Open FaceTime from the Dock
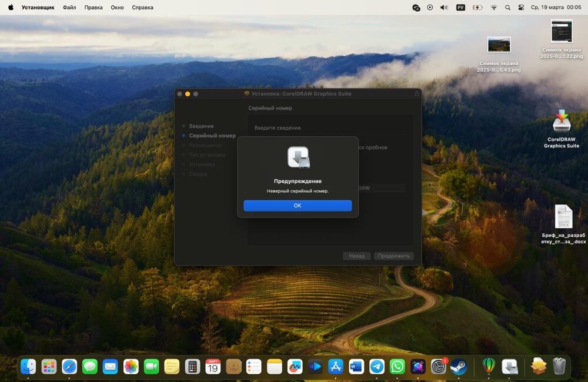588x382 pixels. (x=152, y=367)
